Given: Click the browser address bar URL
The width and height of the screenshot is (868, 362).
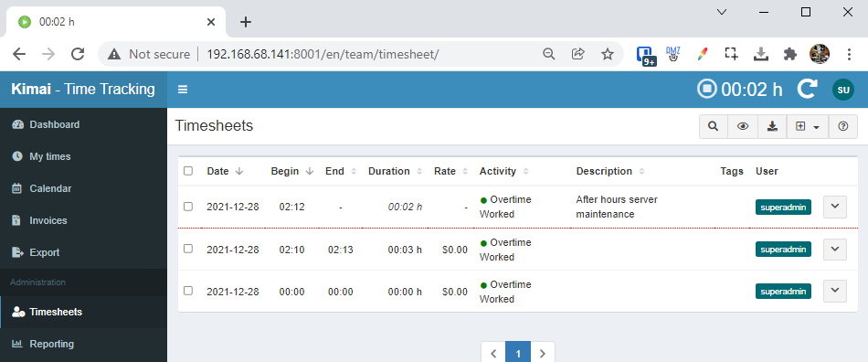Looking at the screenshot, I should (x=323, y=54).
